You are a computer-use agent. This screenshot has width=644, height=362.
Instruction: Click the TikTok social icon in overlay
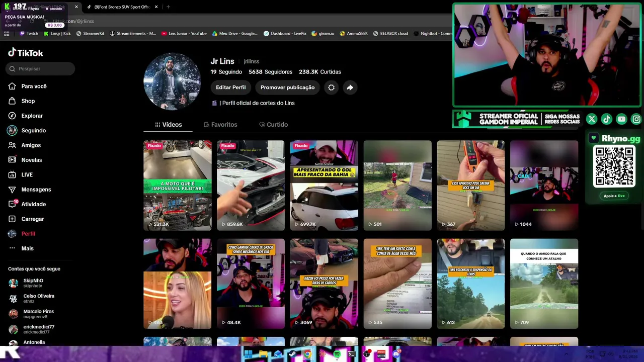(x=607, y=119)
